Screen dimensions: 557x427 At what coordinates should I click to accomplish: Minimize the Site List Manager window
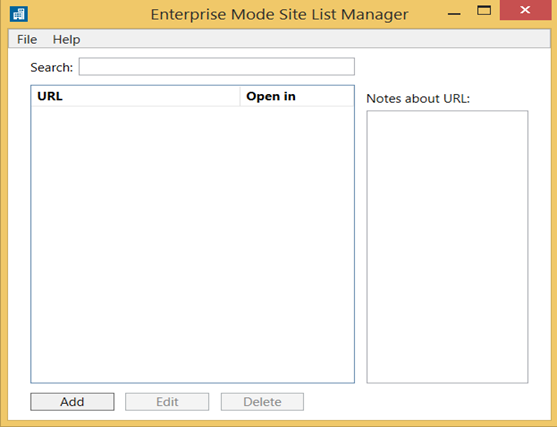point(454,14)
